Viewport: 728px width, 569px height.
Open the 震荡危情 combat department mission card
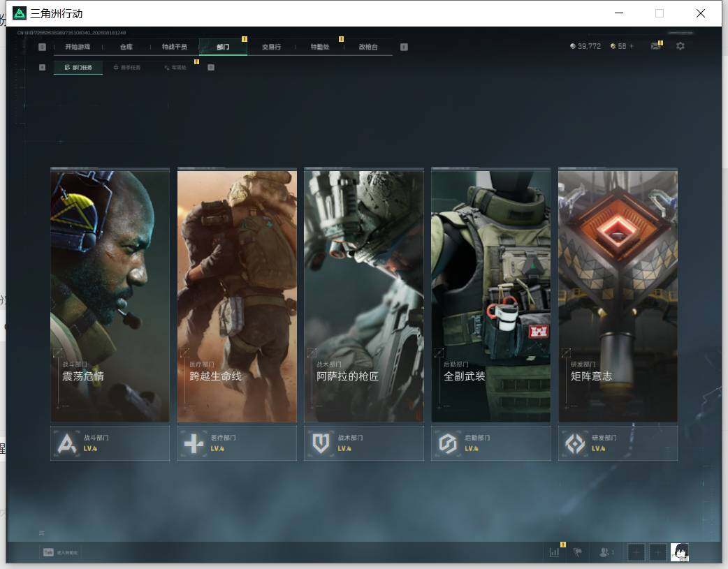(110, 295)
